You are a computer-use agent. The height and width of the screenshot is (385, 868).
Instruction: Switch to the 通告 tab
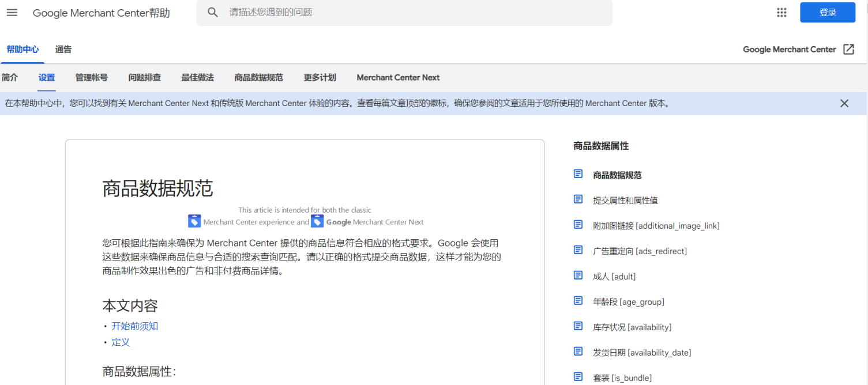point(63,49)
